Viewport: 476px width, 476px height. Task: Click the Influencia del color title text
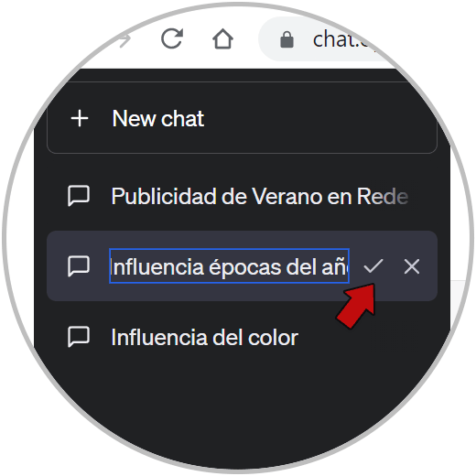click(205, 338)
